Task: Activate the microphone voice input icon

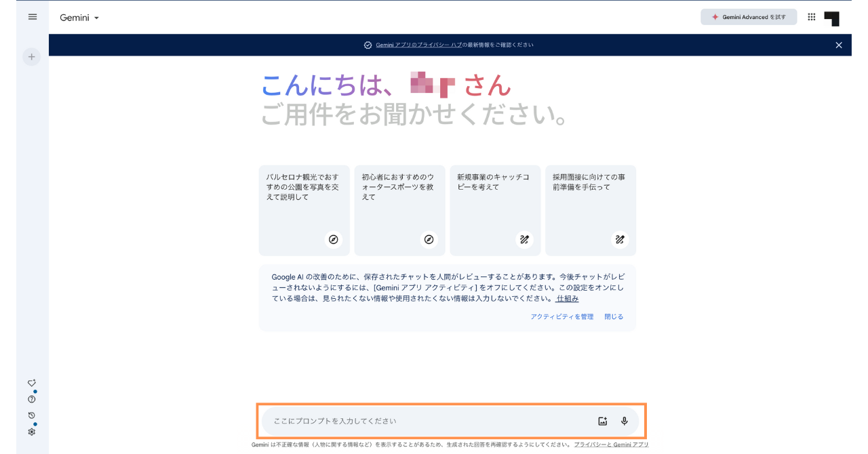Action: tap(625, 421)
